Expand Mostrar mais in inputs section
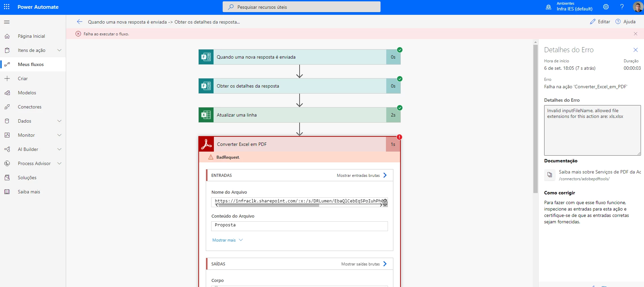 pyautogui.click(x=227, y=240)
